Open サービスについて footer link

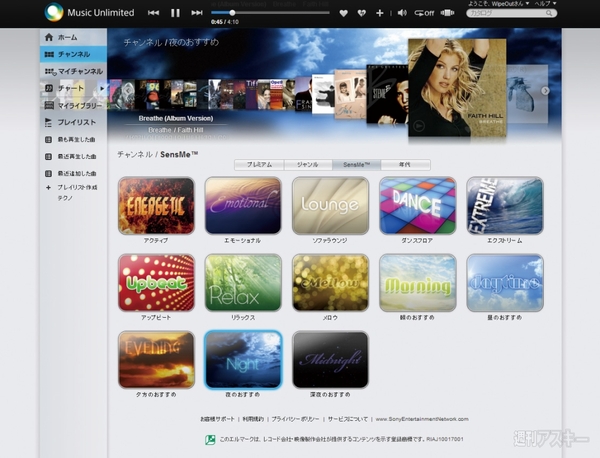(347, 419)
